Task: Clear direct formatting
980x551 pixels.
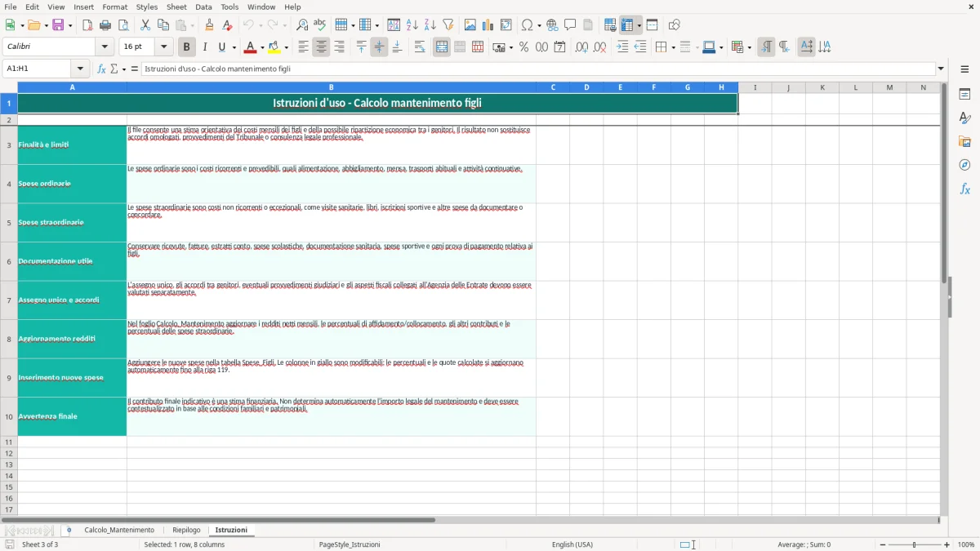Action: tap(227, 25)
